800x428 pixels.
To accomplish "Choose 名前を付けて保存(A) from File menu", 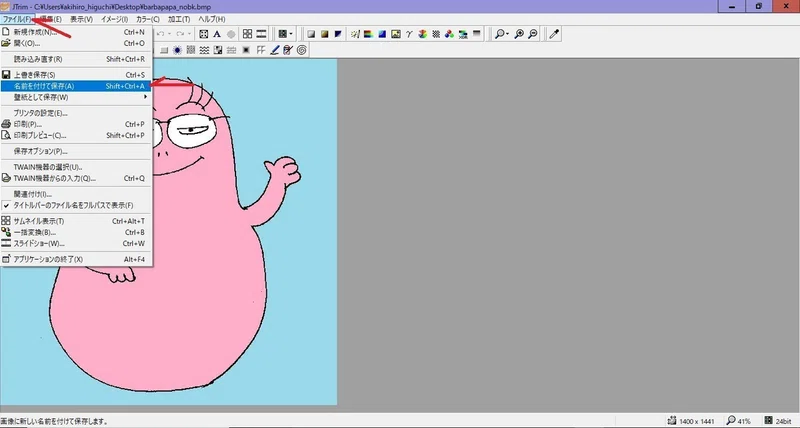I will pos(76,86).
